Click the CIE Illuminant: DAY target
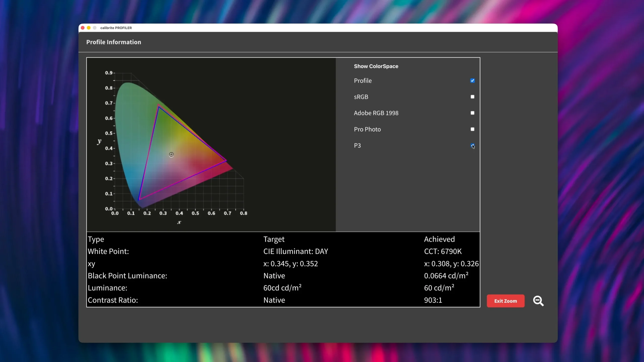The height and width of the screenshot is (362, 644). click(x=296, y=251)
